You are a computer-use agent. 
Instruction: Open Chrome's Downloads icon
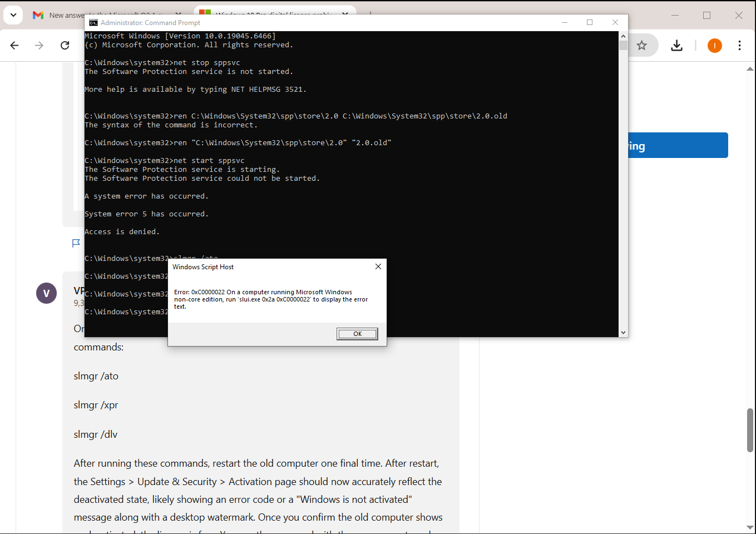(676, 46)
